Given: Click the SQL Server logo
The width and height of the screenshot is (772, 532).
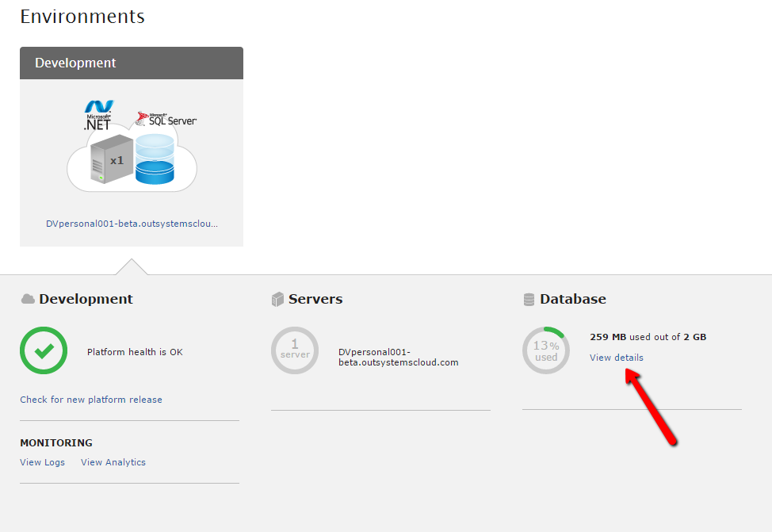Looking at the screenshot, I should 166,119.
